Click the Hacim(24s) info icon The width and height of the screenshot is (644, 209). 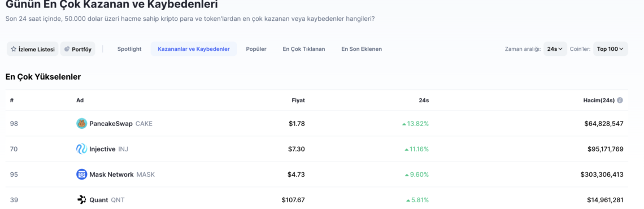tap(620, 100)
